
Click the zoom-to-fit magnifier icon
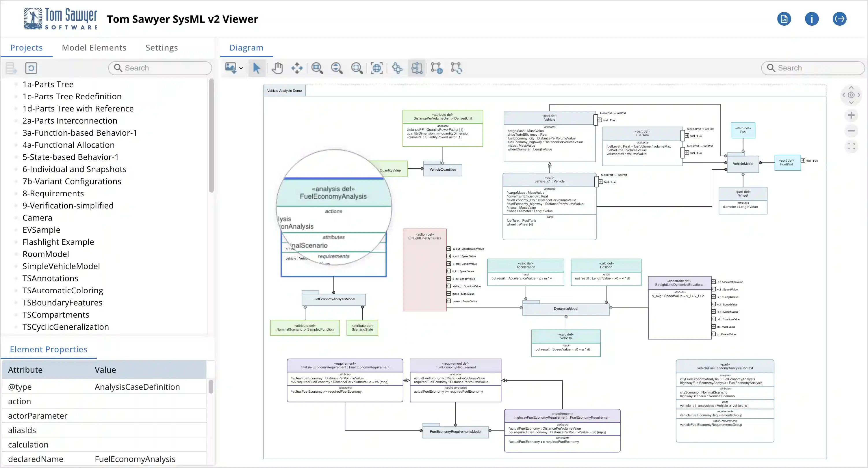click(357, 68)
